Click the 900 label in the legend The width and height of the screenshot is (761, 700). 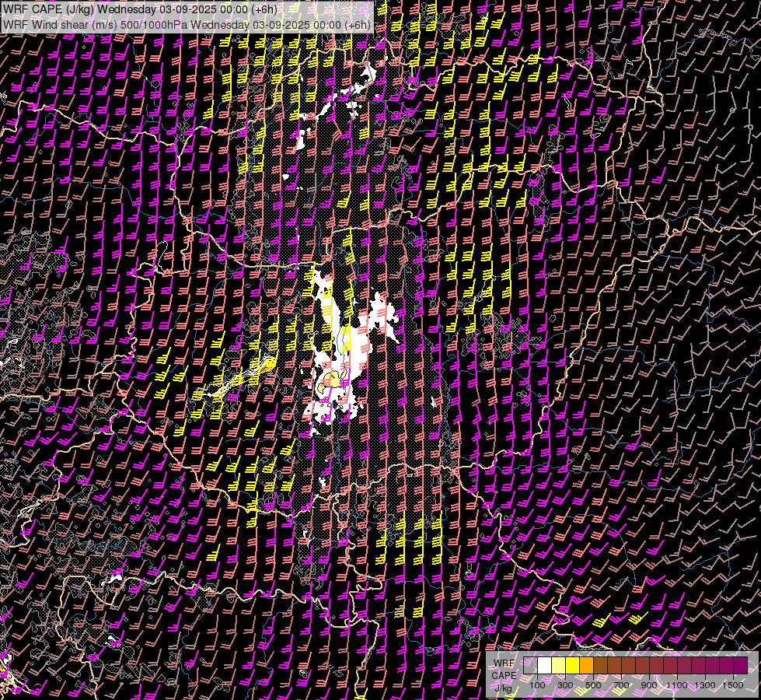pos(649,685)
